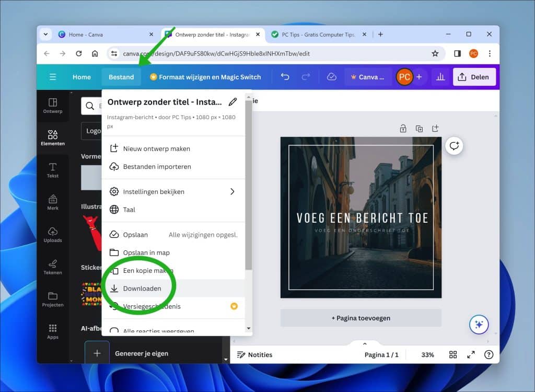Click + Pagina toevoegen button
Image resolution: width=535 pixels, height=392 pixels.
tap(361, 318)
